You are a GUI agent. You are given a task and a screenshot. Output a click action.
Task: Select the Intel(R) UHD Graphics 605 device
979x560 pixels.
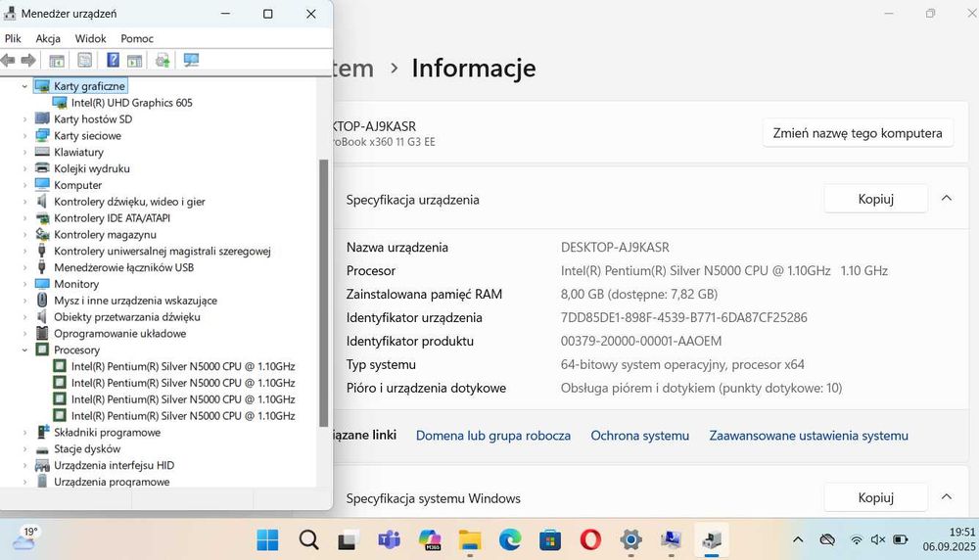click(131, 103)
